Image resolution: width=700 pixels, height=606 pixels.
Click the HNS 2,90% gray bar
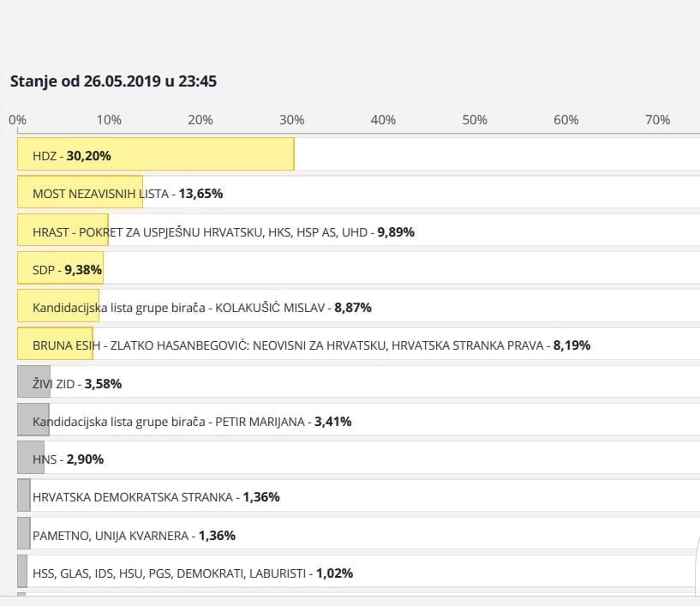[x=30, y=459]
